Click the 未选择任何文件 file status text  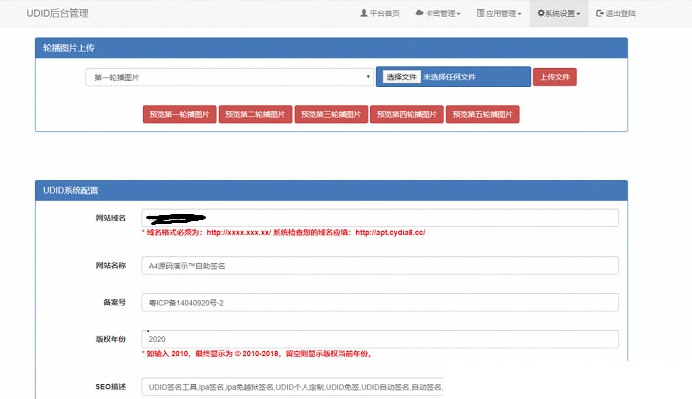449,77
